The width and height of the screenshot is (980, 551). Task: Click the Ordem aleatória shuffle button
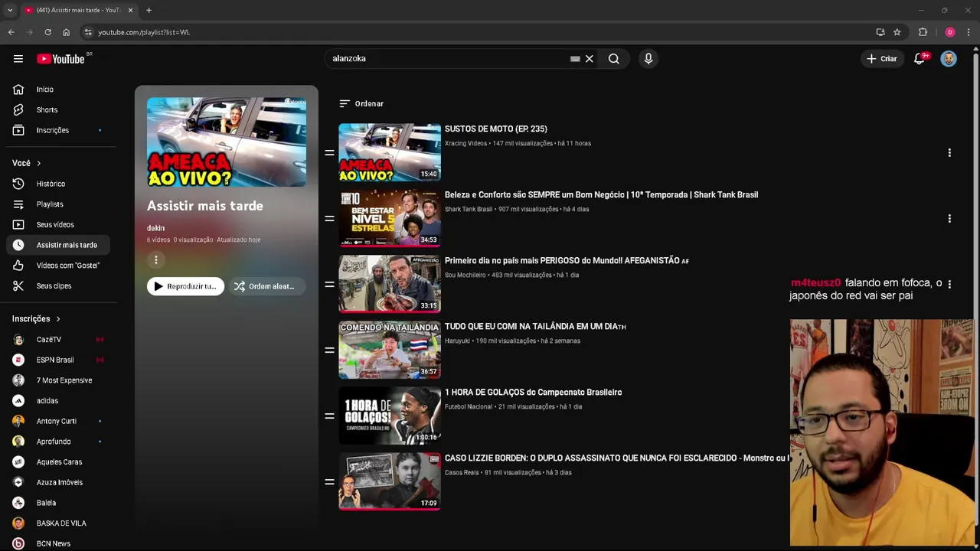point(266,286)
